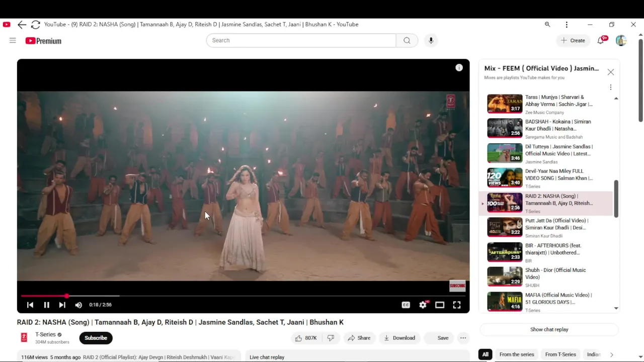
Task: Click video title RAID 2: NASHA text
Action: coord(180,322)
